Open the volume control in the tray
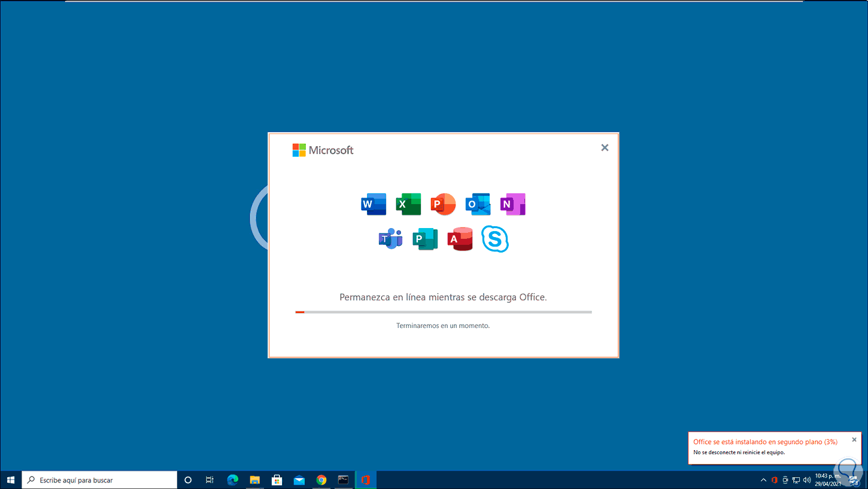 click(807, 480)
